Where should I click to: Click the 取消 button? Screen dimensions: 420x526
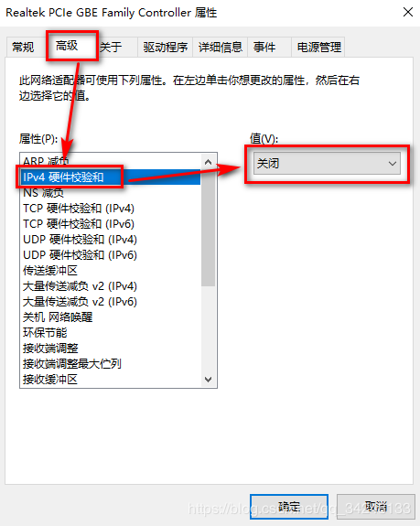pyautogui.click(x=376, y=506)
